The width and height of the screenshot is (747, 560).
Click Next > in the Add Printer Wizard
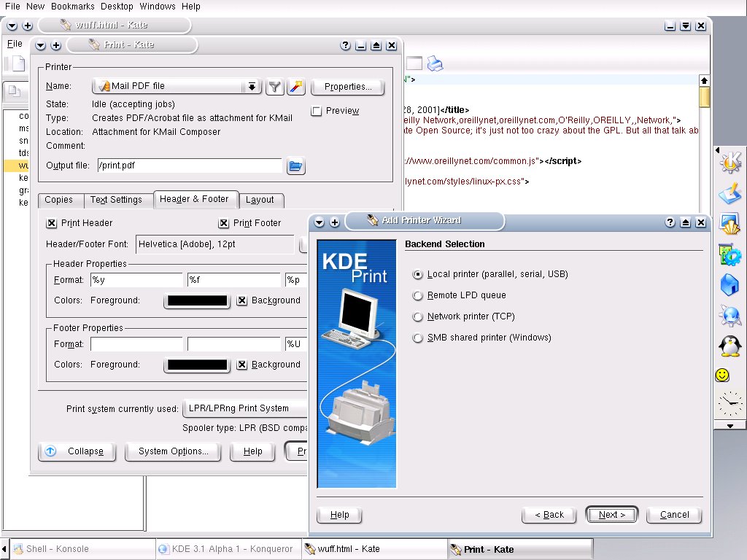point(612,515)
